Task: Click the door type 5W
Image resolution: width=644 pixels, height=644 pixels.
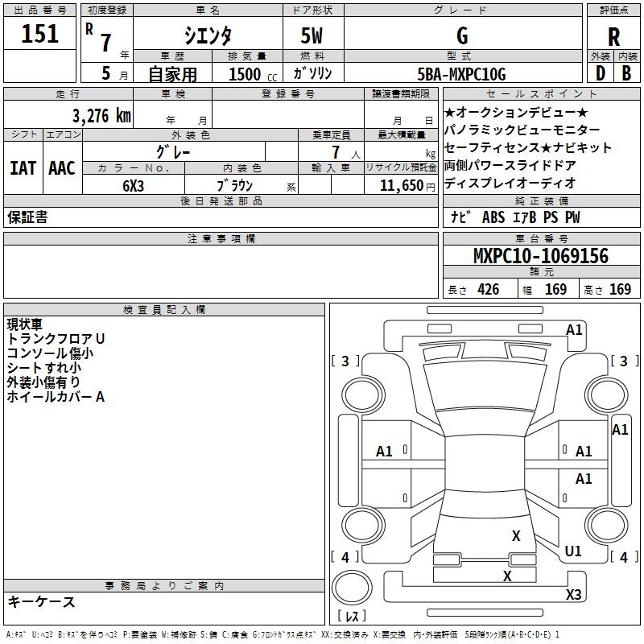Action: [312, 35]
